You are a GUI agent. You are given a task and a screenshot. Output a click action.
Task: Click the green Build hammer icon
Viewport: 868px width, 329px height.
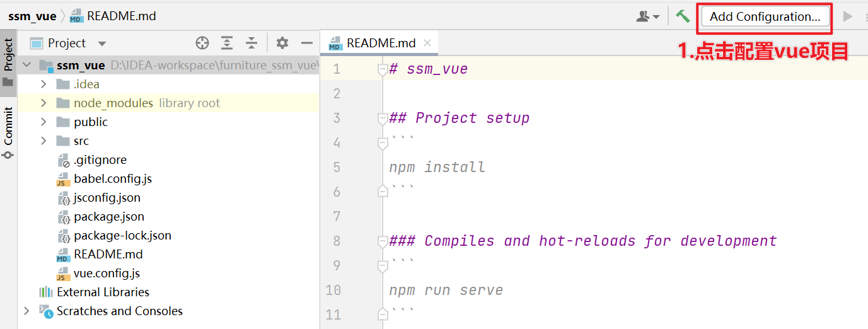(x=683, y=16)
